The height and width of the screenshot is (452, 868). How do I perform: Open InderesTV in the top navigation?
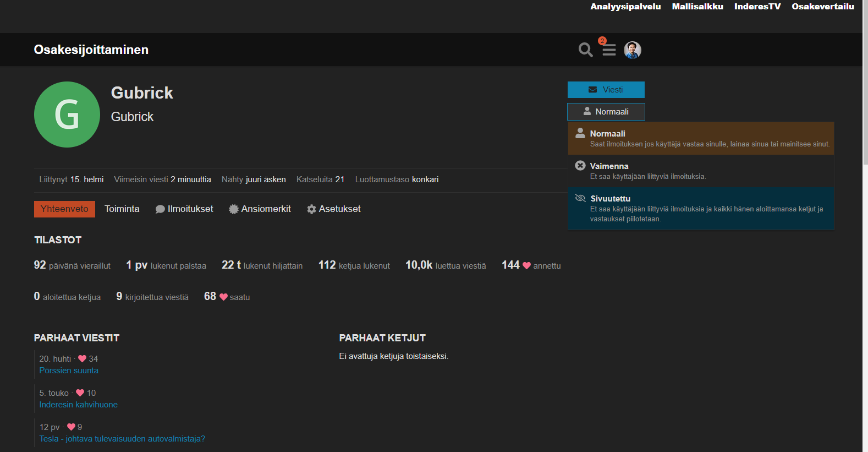757,7
